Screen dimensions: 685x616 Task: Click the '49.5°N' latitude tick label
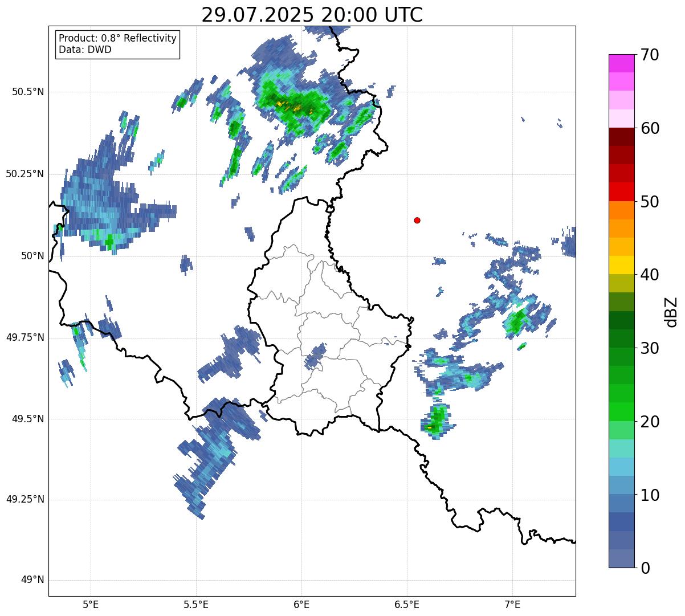click(27, 419)
